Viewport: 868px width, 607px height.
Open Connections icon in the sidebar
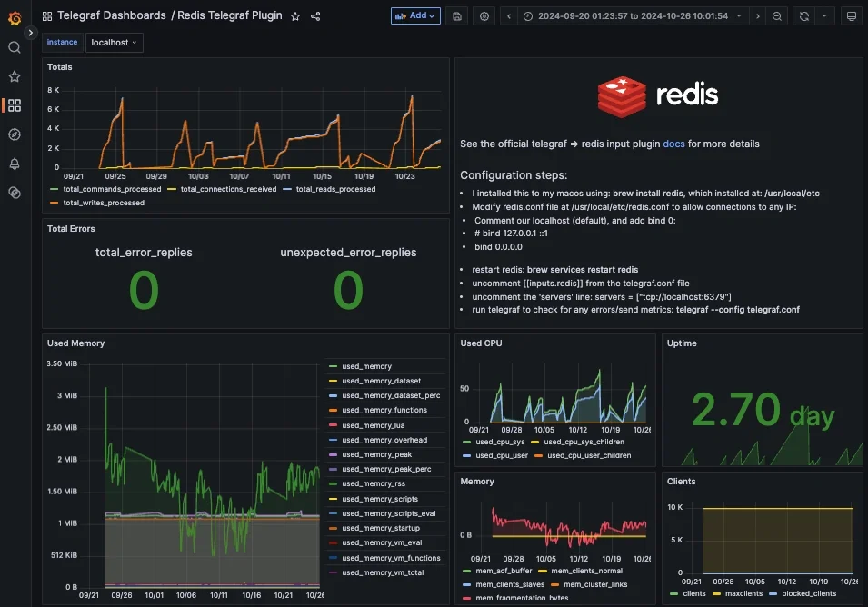(x=15, y=193)
